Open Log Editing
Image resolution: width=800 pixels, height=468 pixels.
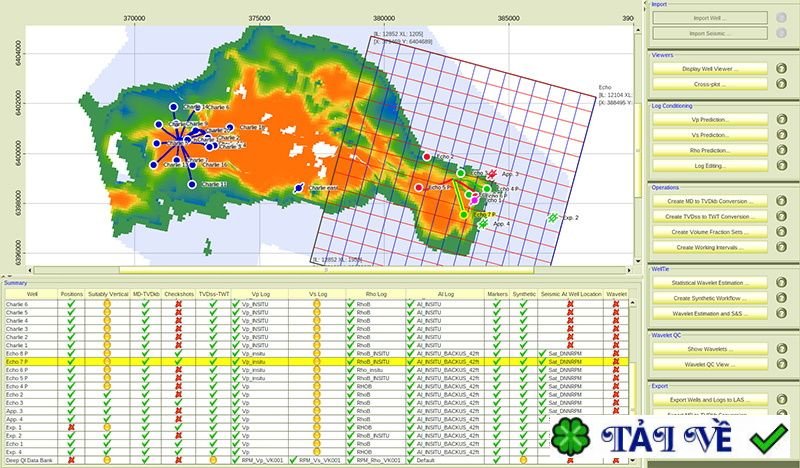coord(710,165)
